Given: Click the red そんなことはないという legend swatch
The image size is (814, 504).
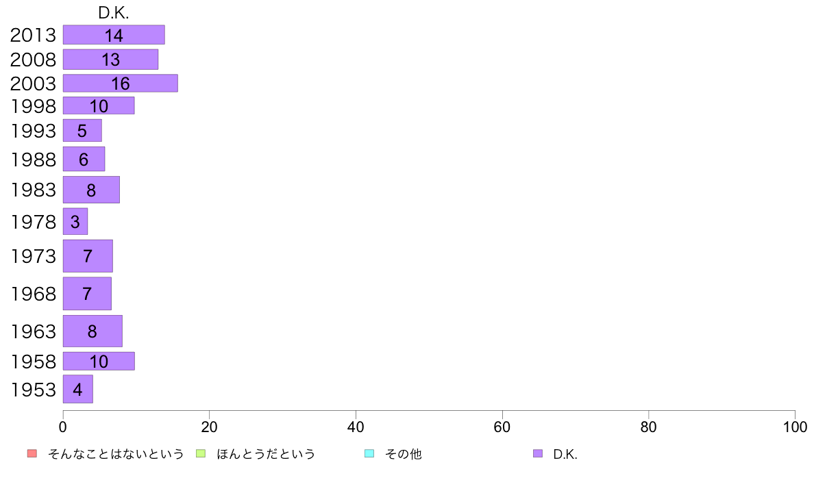Looking at the screenshot, I should (x=32, y=453).
